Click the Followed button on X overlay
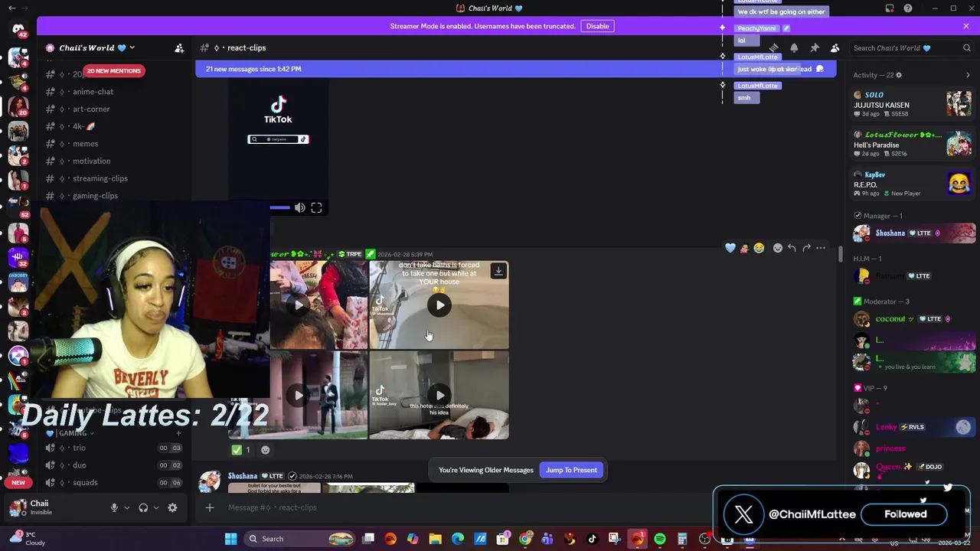The height and width of the screenshot is (551, 980). coord(905,514)
